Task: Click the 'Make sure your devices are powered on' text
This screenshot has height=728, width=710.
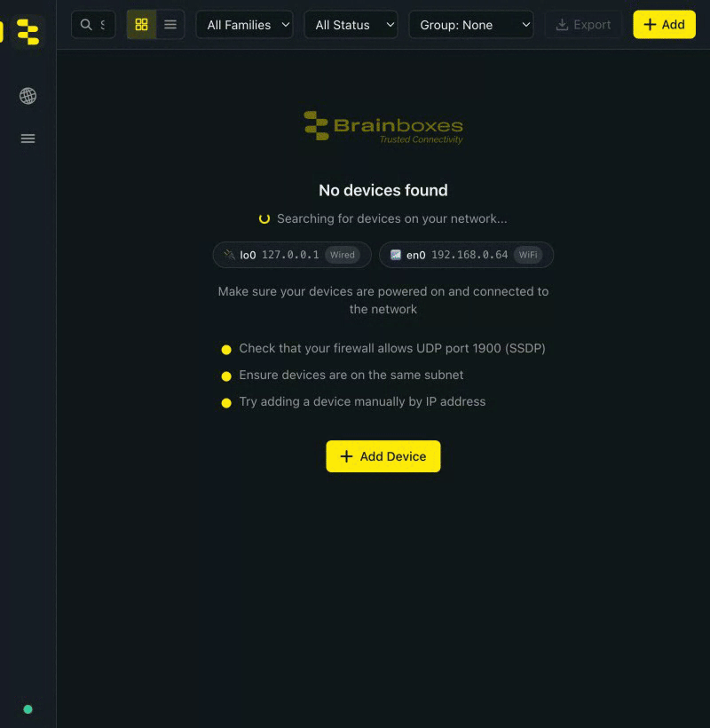Action: pos(383,300)
